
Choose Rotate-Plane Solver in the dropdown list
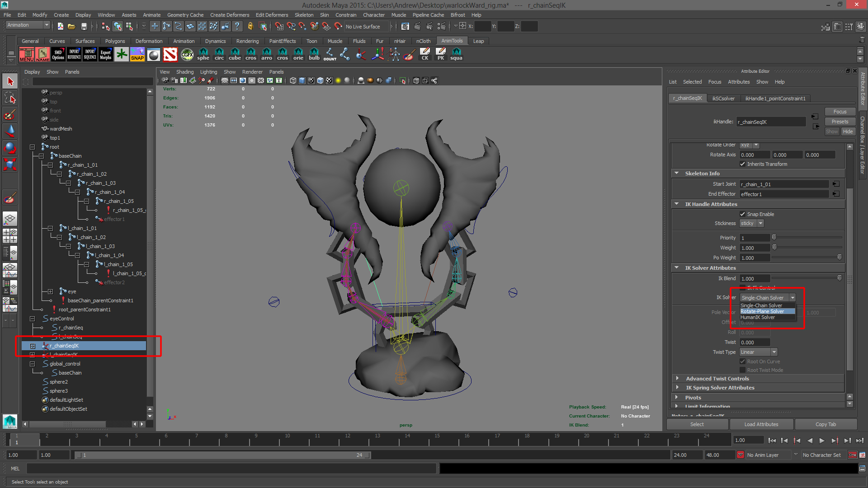tap(762, 311)
